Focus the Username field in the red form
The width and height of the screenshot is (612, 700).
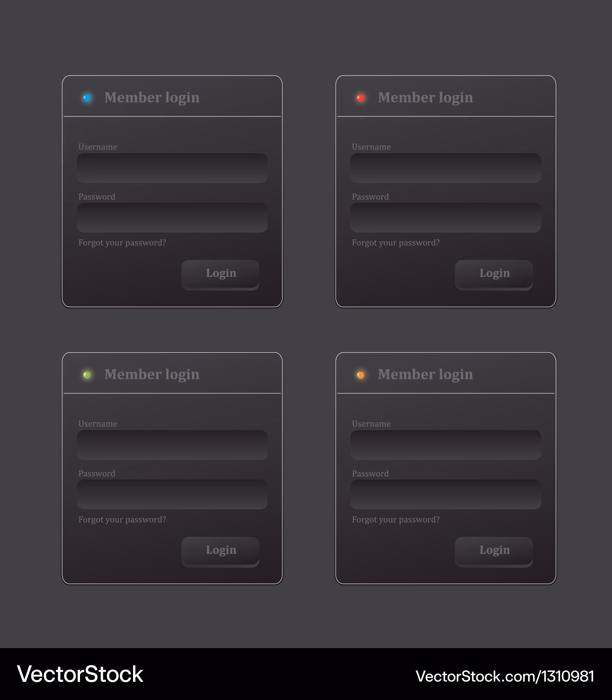click(446, 168)
